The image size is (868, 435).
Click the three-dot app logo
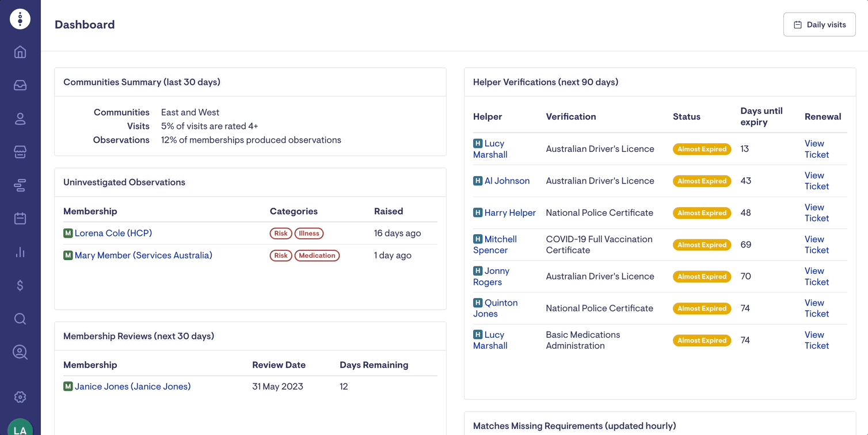[x=20, y=19]
